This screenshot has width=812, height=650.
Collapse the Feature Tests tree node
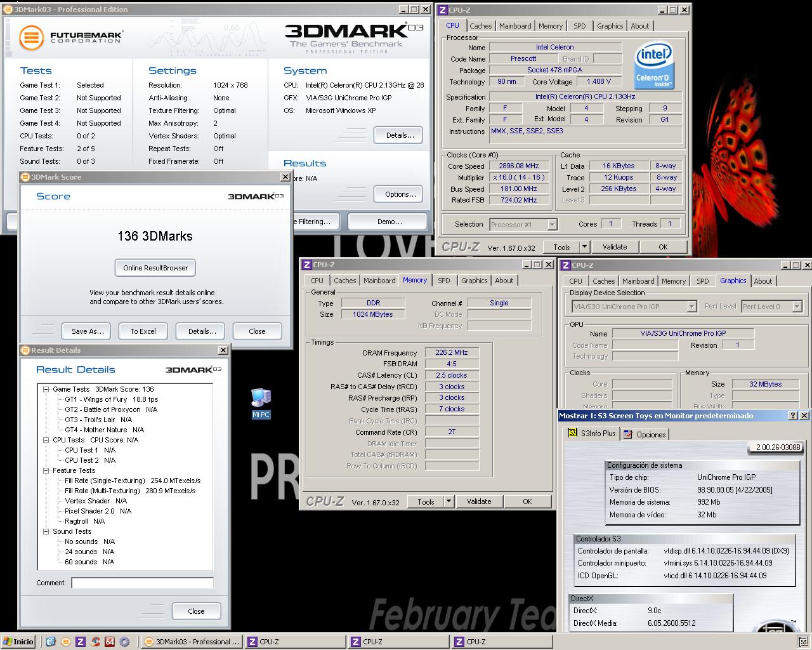coord(46,470)
